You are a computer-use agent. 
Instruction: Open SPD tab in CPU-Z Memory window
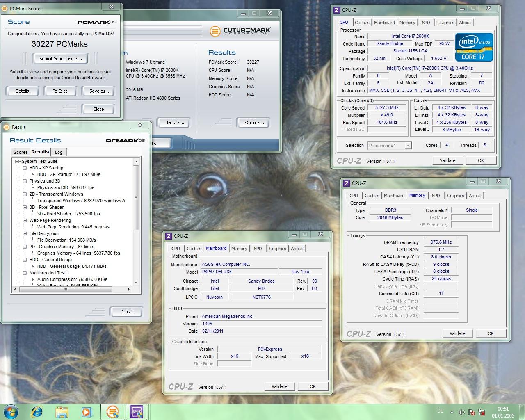436,196
